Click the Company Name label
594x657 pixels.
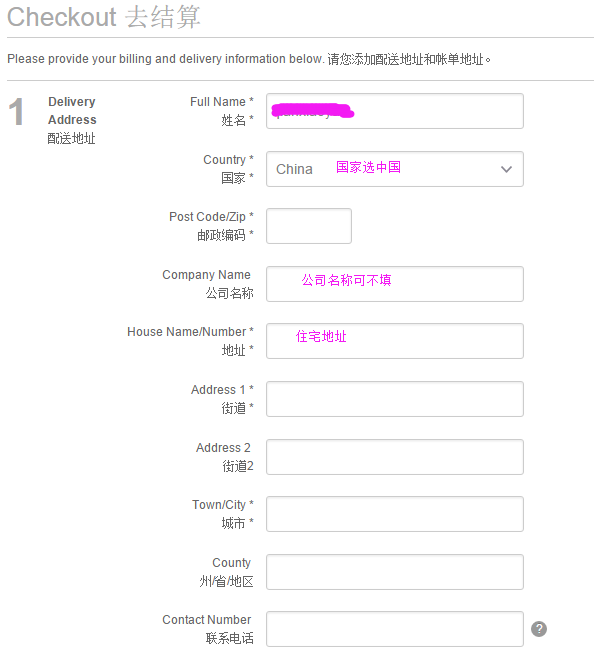click(x=206, y=274)
